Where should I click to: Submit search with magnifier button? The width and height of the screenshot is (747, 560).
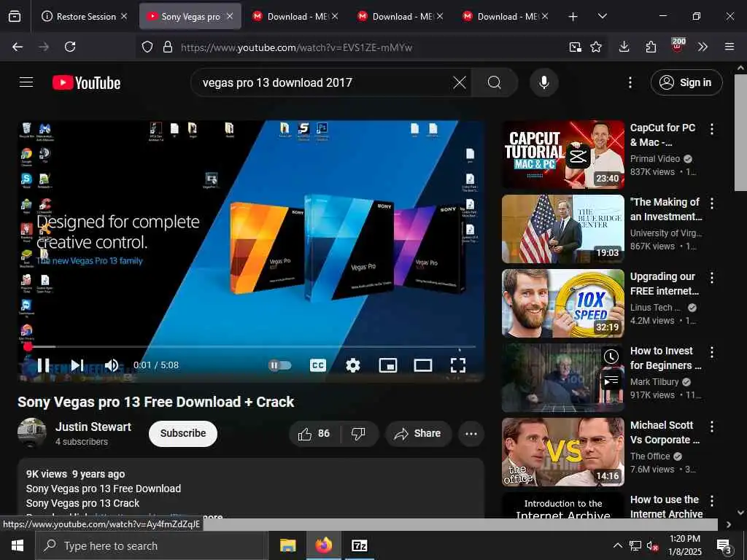coord(495,82)
